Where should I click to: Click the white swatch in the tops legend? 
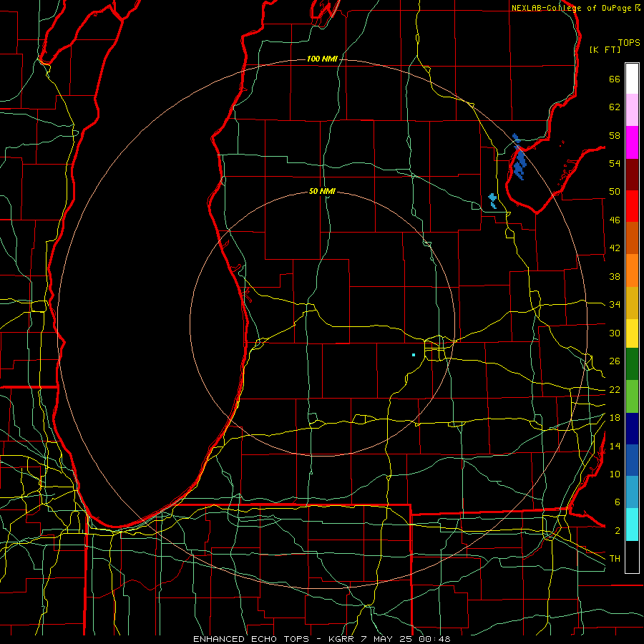pos(632,79)
